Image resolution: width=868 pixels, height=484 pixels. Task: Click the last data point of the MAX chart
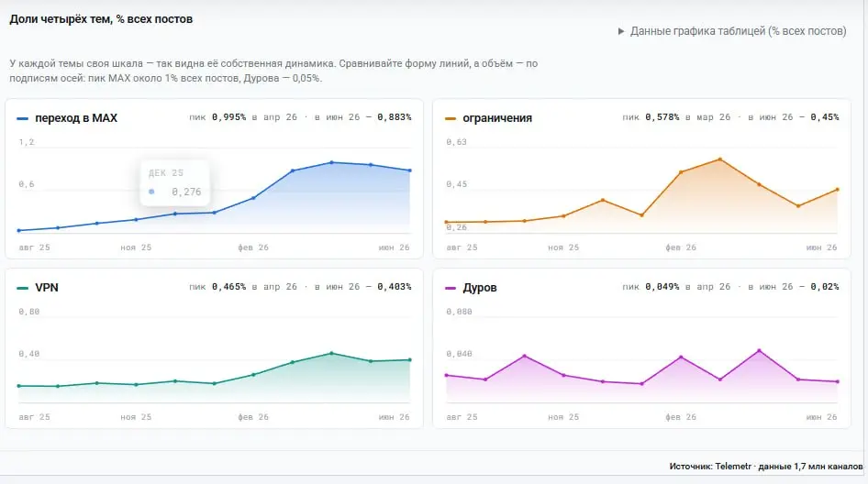tap(409, 170)
